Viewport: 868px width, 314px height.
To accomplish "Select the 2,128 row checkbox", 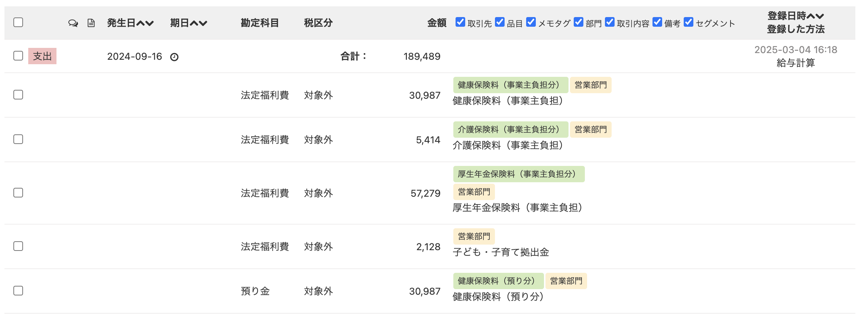I will tap(18, 246).
